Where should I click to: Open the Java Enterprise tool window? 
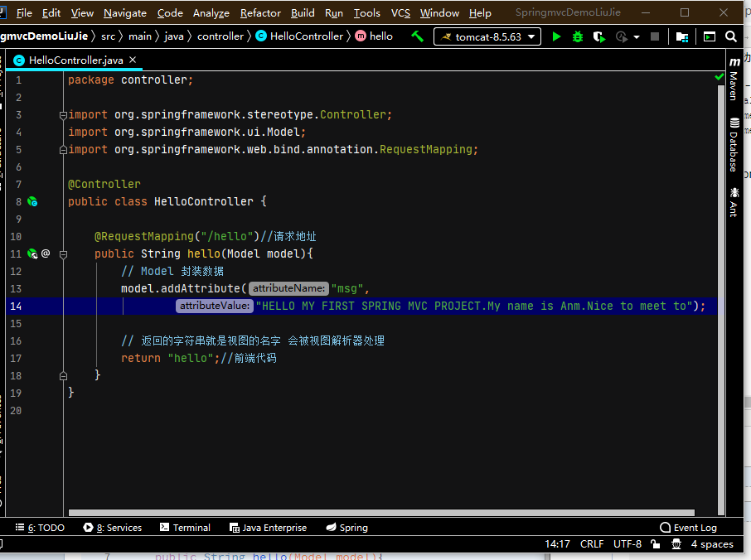[x=269, y=528]
